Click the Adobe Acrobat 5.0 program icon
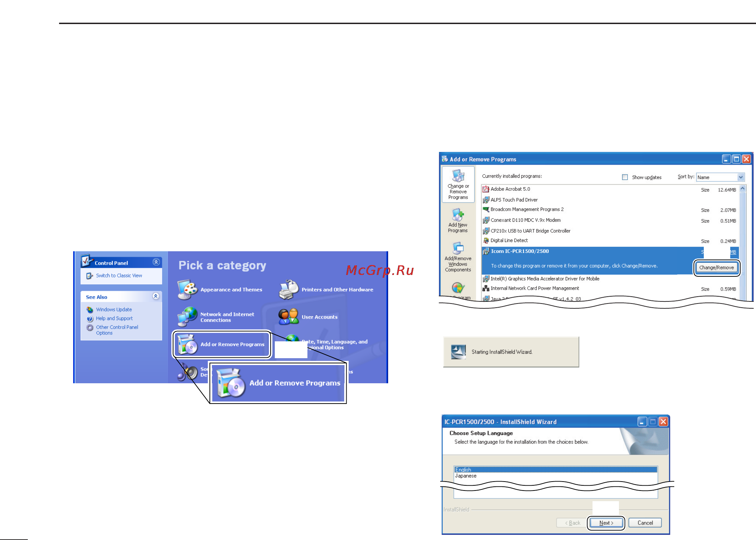Screen dimensions: 756x540 (486, 189)
